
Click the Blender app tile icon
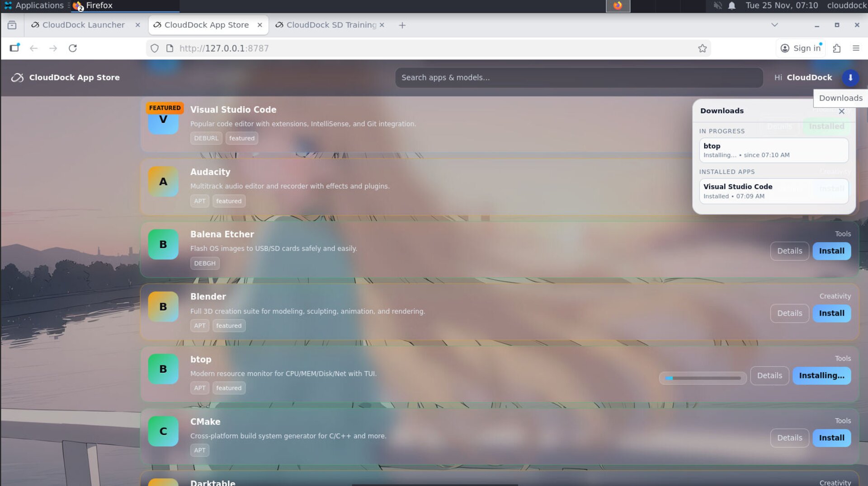163,307
